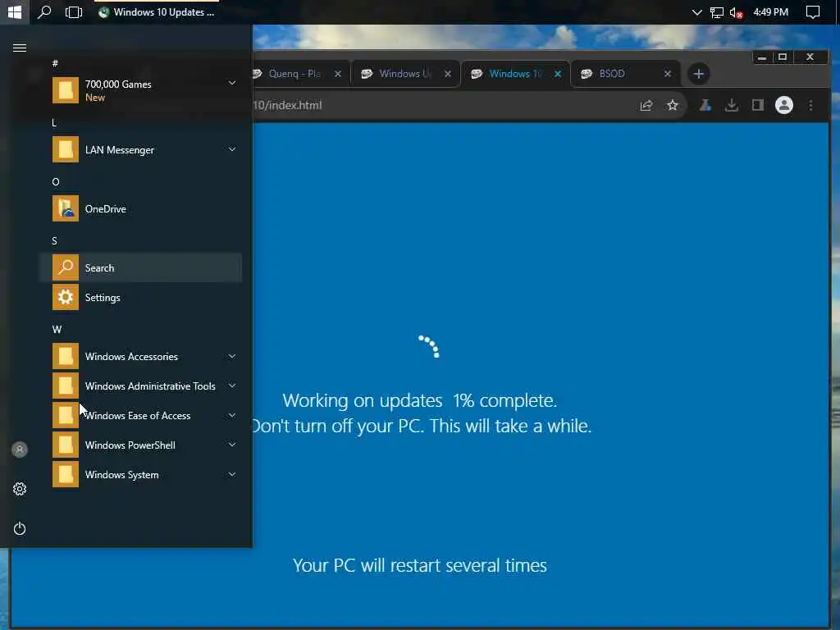Jump to letter W section header
840x630 pixels.
pos(57,330)
